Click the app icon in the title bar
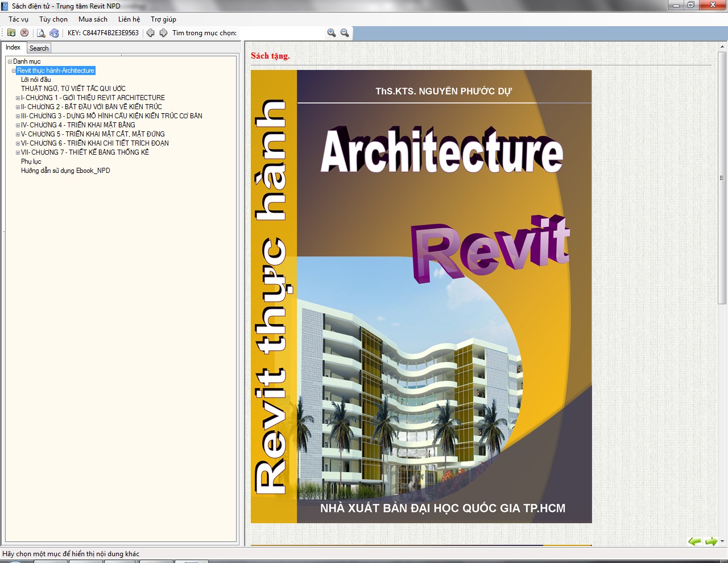 click(5, 6)
